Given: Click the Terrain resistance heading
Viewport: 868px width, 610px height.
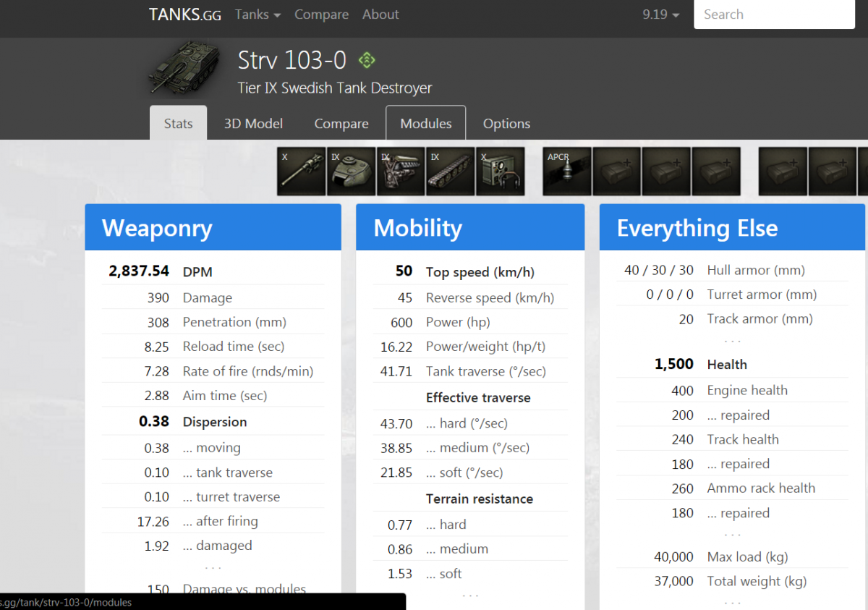Looking at the screenshot, I should [480, 499].
